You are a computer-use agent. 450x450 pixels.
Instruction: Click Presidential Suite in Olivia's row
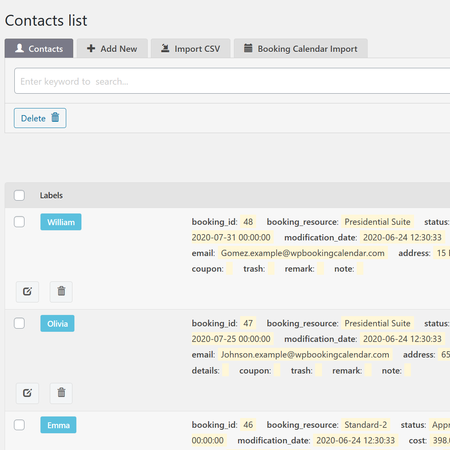coord(377,323)
